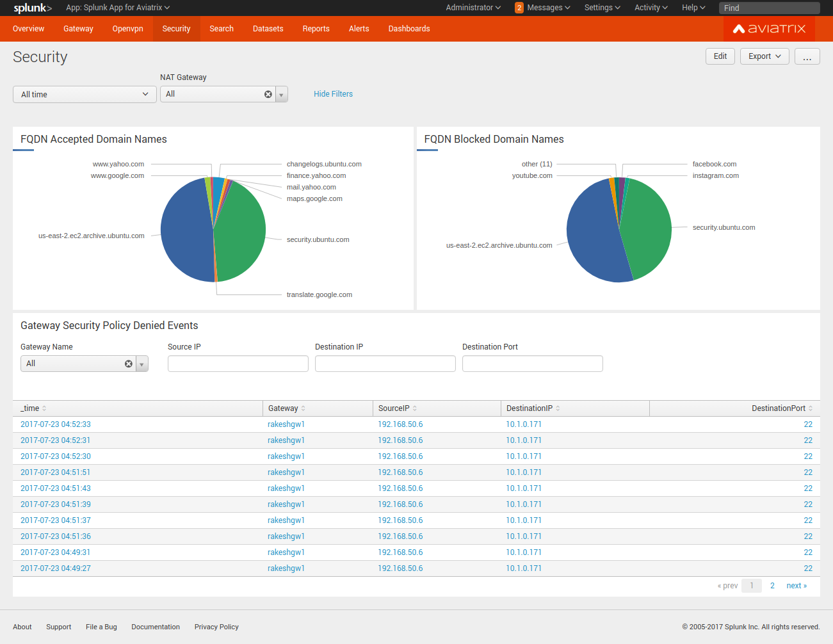Open the Privacy Policy link
This screenshot has width=833, height=644.
[x=216, y=627]
